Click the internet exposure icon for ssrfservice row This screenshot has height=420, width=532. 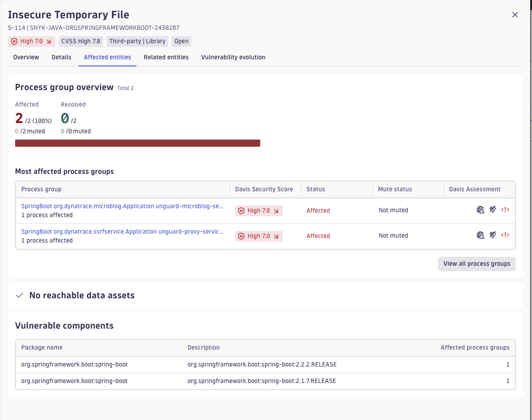pyautogui.click(x=480, y=235)
